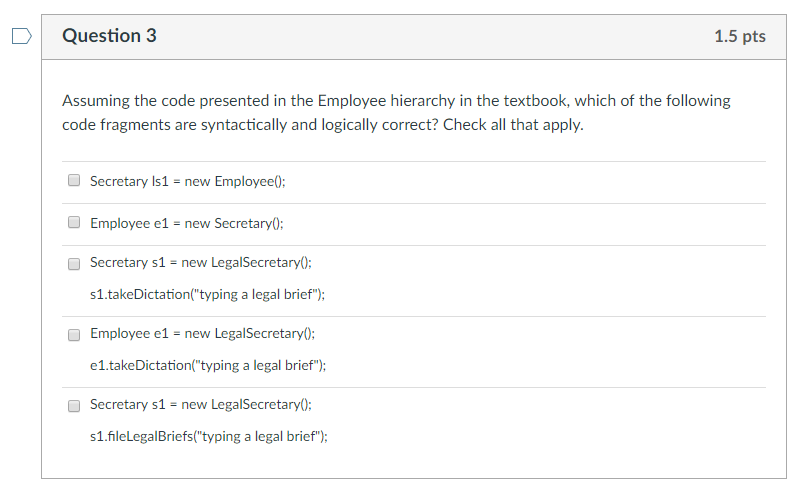Click the e1.takeDictation code line
This screenshot has width=806, height=483.
pyautogui.click(x=208, y=365)
